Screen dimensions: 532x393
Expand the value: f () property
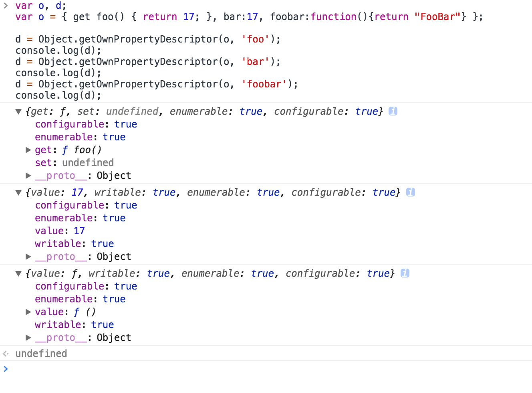tap(28, 312)
